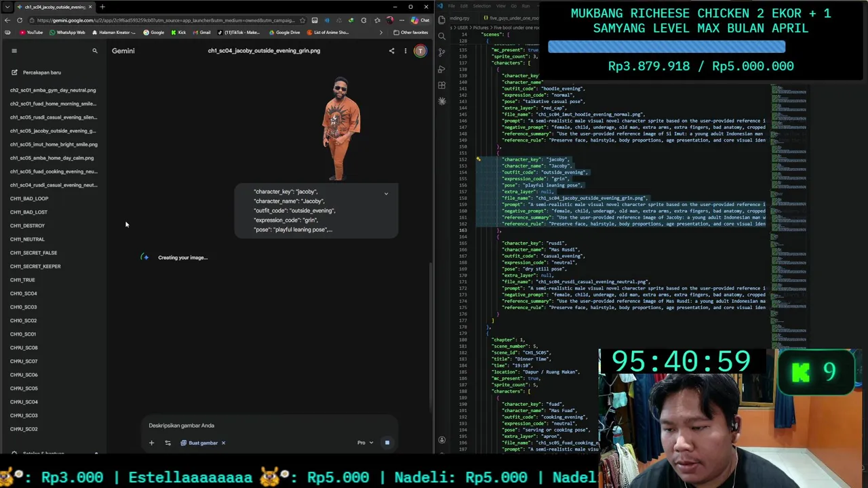The height and width of the screenshot is (488, 868).
Task: Open the VS Code Go menu
Action: tap(513, 6)
